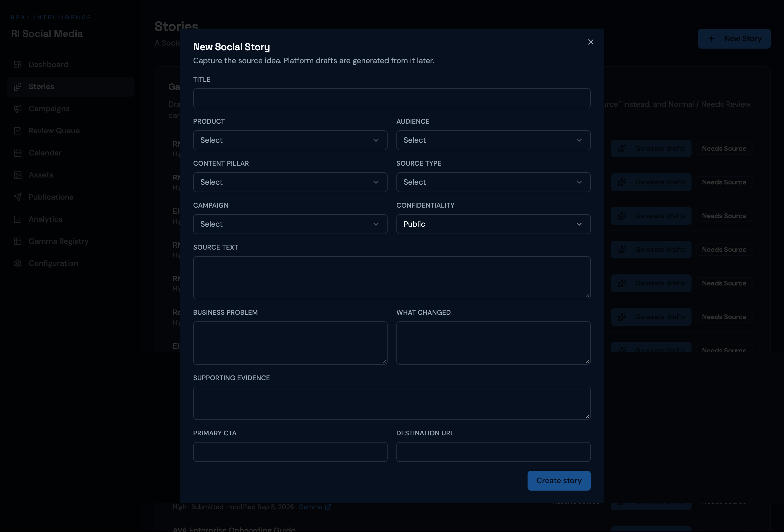The image size is (784, 532).
Task: Click the Analytics bar chart icon
Action: (x=18, y=219)
